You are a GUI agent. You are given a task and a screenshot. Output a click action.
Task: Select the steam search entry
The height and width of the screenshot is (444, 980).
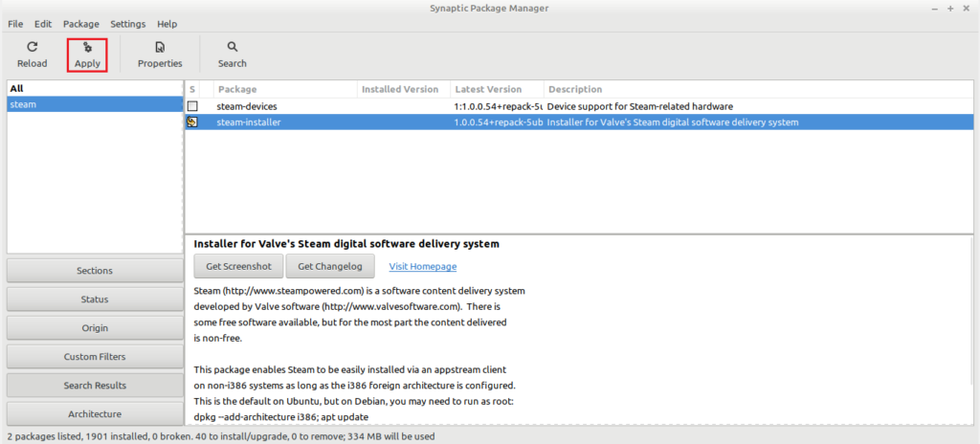95,104
